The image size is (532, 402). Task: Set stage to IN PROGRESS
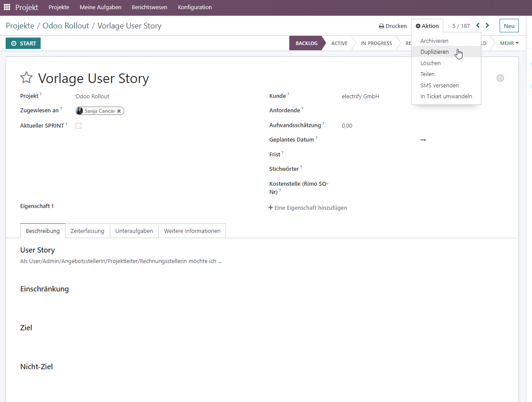376,43
